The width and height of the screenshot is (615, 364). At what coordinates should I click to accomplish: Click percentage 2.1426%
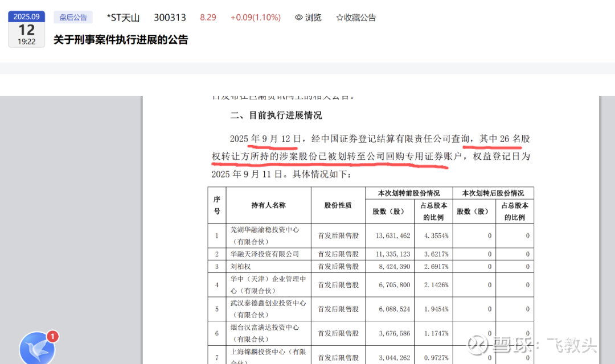point(436,286)
